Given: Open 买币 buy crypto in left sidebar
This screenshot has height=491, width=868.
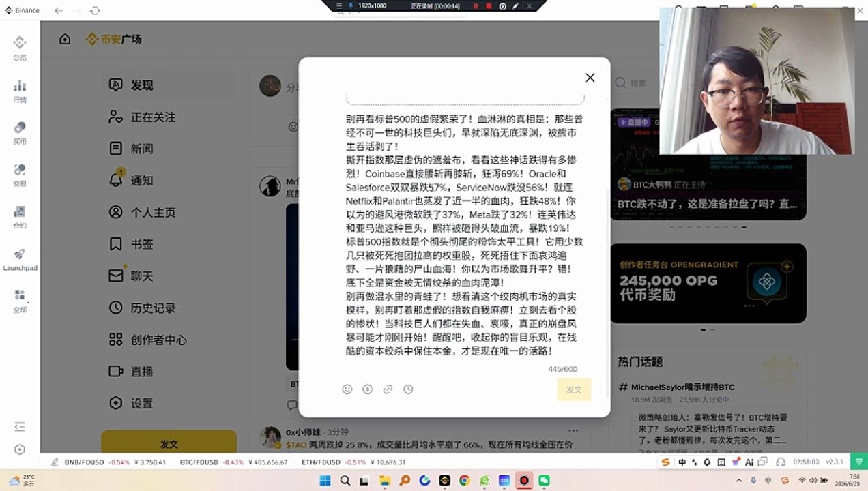Looking at the screenshot, I should tap(20, 133).
